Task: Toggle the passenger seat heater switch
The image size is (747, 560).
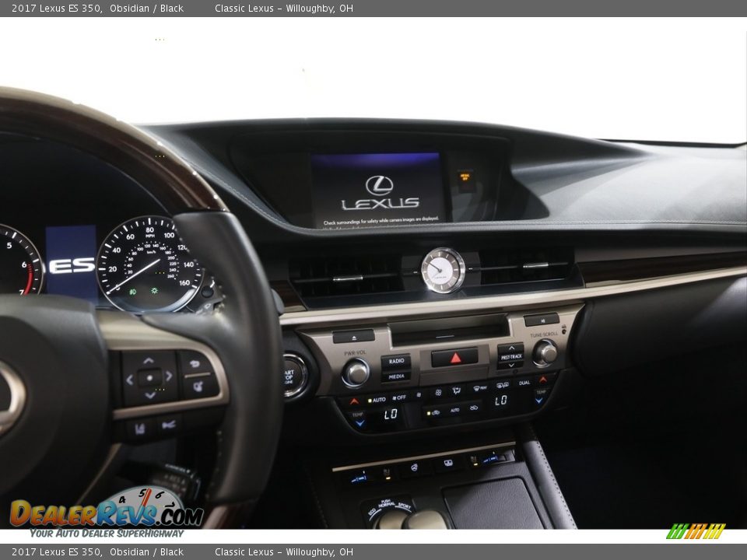Action: [x=492, y=459]
